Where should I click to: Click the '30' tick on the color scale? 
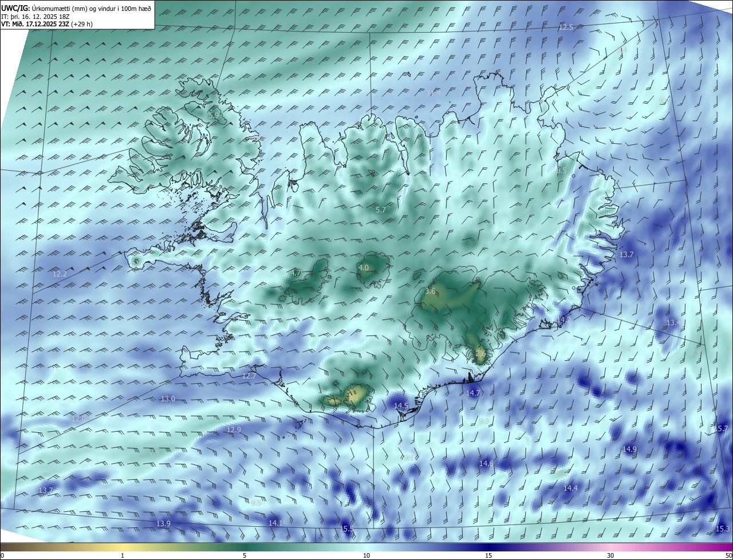point(610,555)
